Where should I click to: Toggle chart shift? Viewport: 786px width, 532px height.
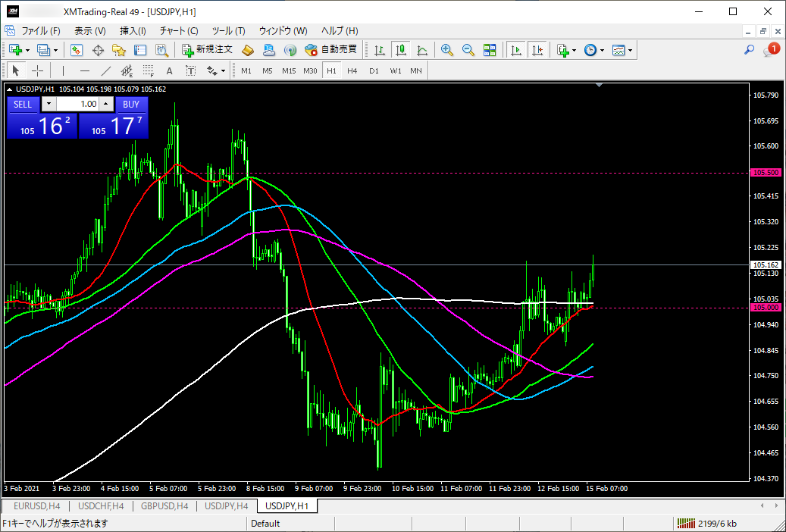[537, 50]
